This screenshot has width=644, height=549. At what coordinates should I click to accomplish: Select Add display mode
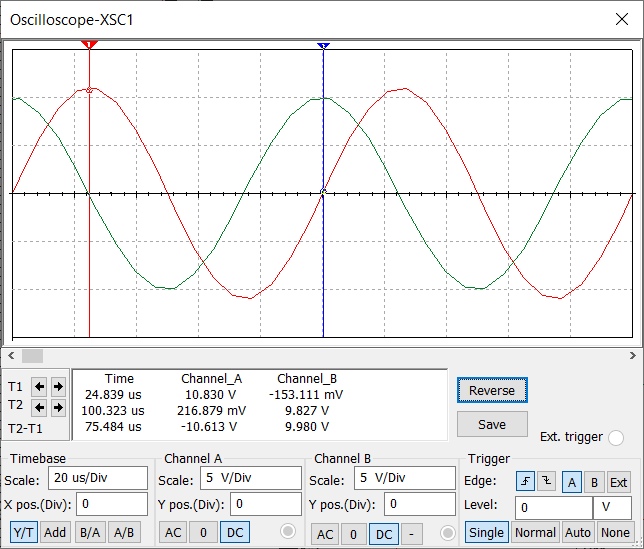[55, 533]
